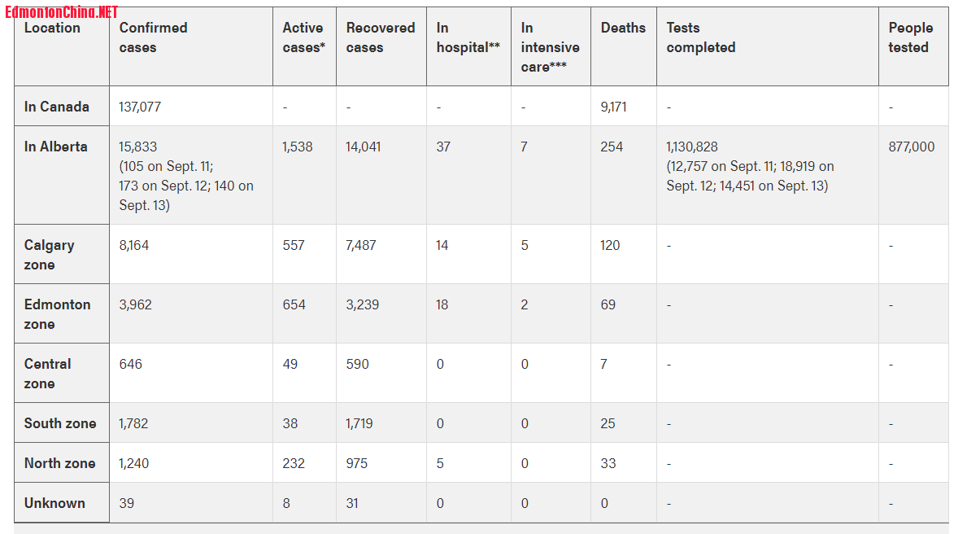
Task: Click the In Alberta row label
Action: tap(55, 147)
